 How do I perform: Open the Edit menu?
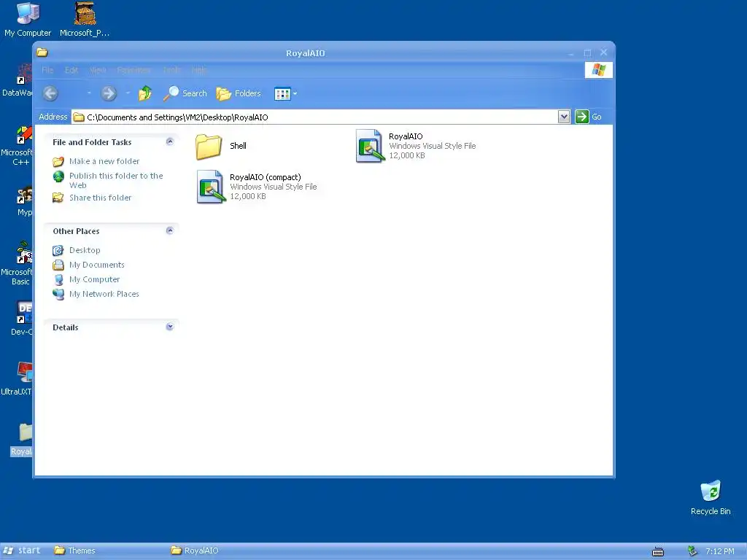click(71, 70)
